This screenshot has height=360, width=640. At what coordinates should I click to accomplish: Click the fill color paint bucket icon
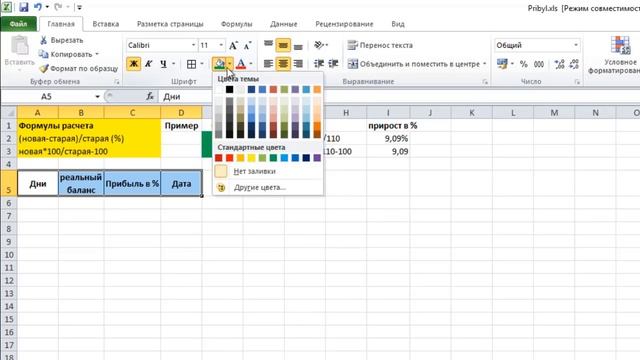[220, 64]
